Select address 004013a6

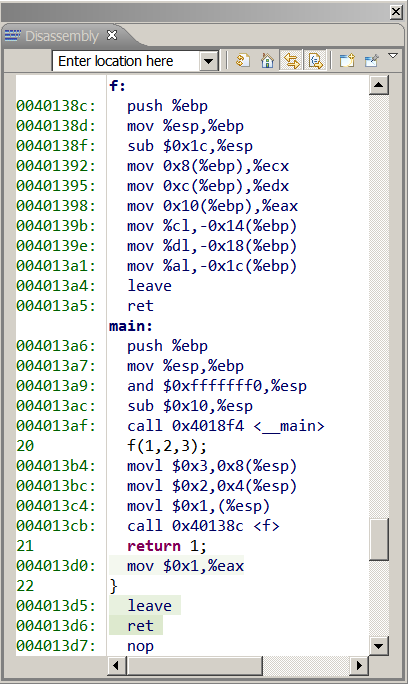point(56,346)
